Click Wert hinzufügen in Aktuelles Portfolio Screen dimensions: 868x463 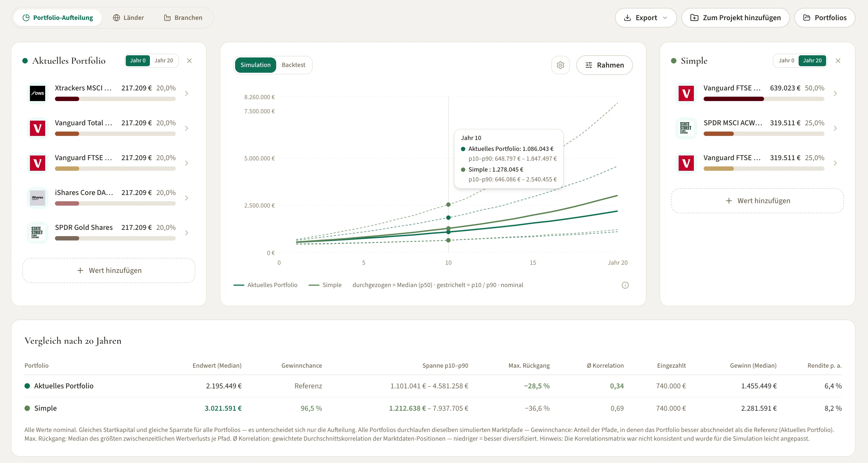[109, 270]
